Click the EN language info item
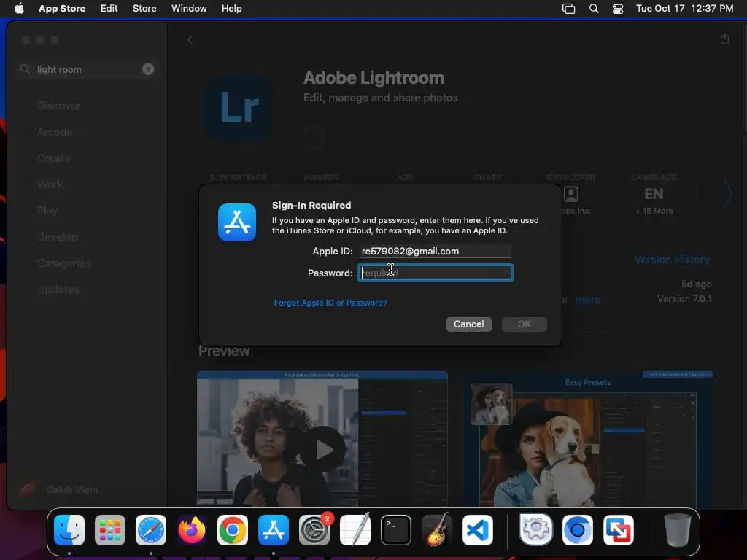 click(x=654, y=194)
